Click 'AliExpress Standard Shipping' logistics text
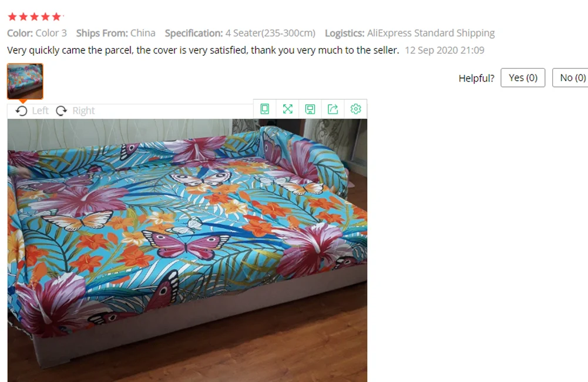Viewport: 588px width, 382px height. pos(431,33)
